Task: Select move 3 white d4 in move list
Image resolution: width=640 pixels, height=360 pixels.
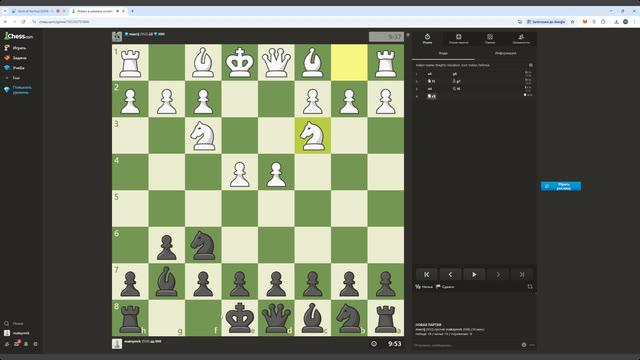Action: (x=429, y=89)
